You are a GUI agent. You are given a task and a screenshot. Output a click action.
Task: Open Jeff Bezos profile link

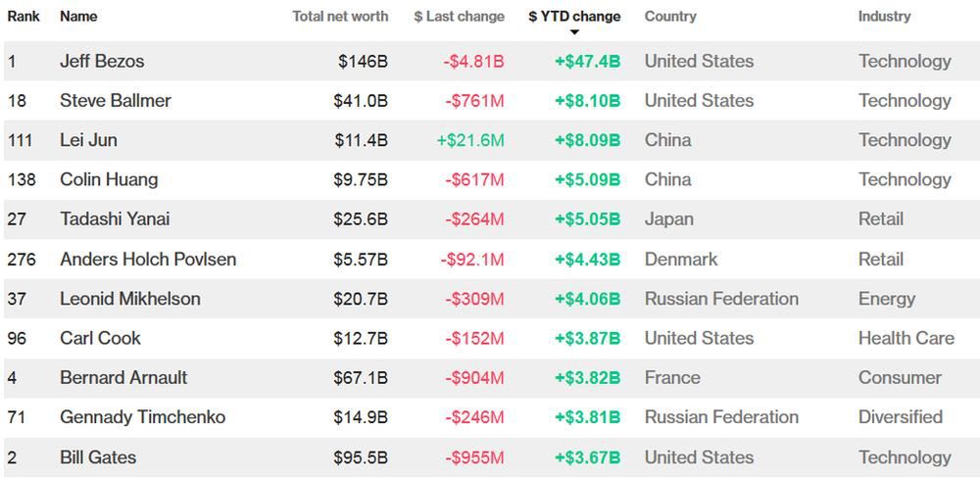click(x=102, y=61)
